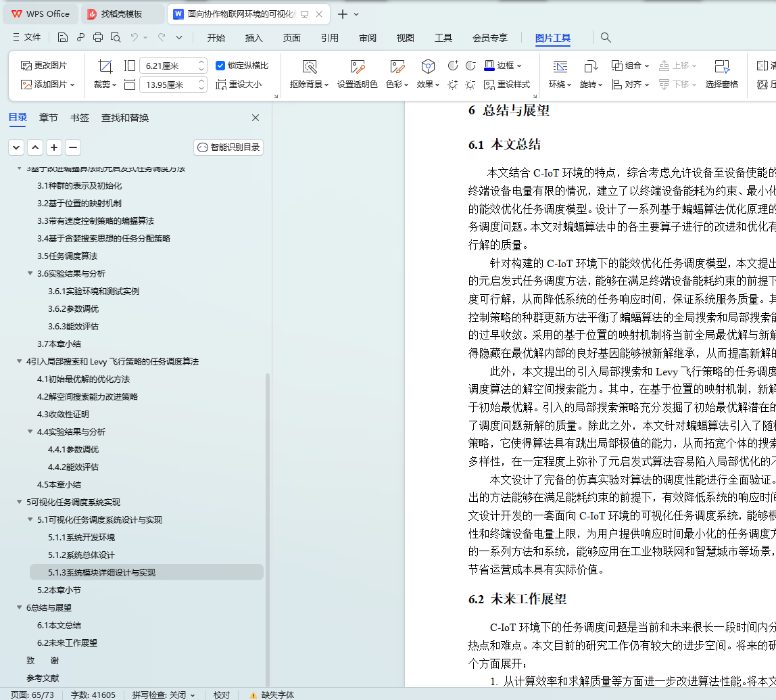Jump to 6.2未来工作展望 heading
776x700 pixels.
67,643
